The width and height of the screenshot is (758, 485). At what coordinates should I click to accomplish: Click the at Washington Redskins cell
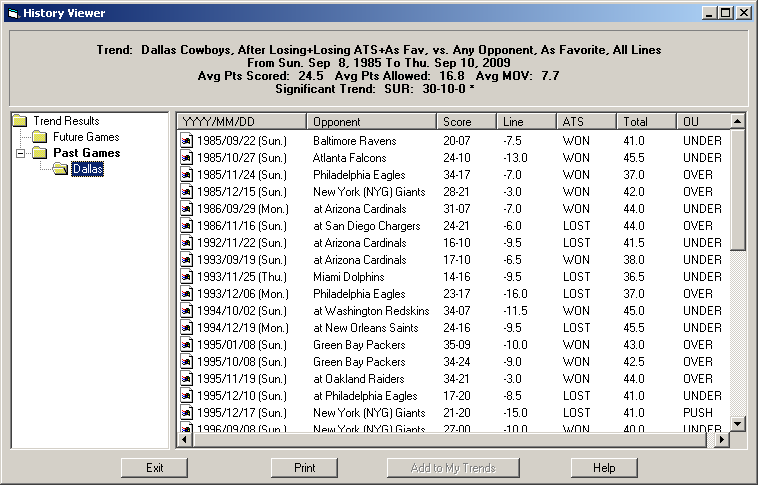[x=371, y=310]
